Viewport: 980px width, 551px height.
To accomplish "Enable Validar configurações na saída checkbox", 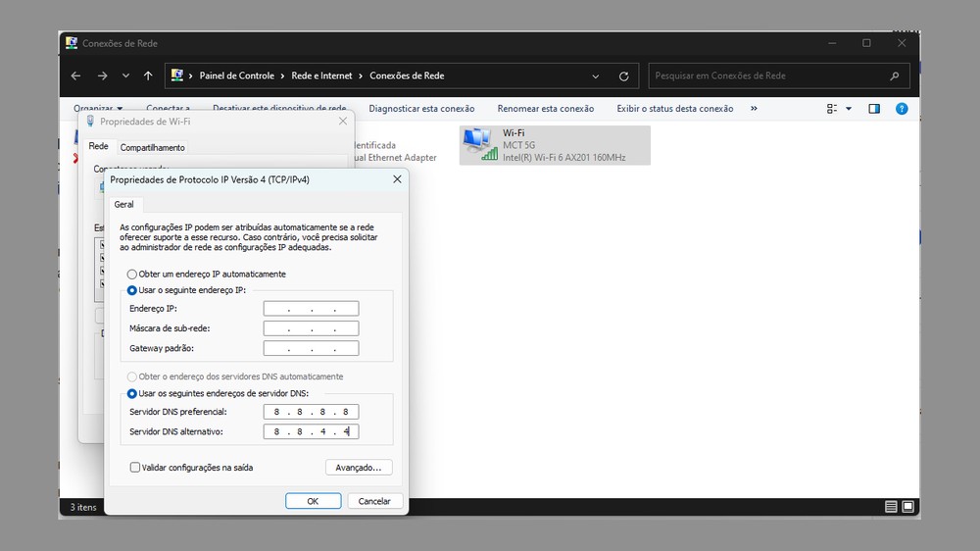I will [135, 468].
